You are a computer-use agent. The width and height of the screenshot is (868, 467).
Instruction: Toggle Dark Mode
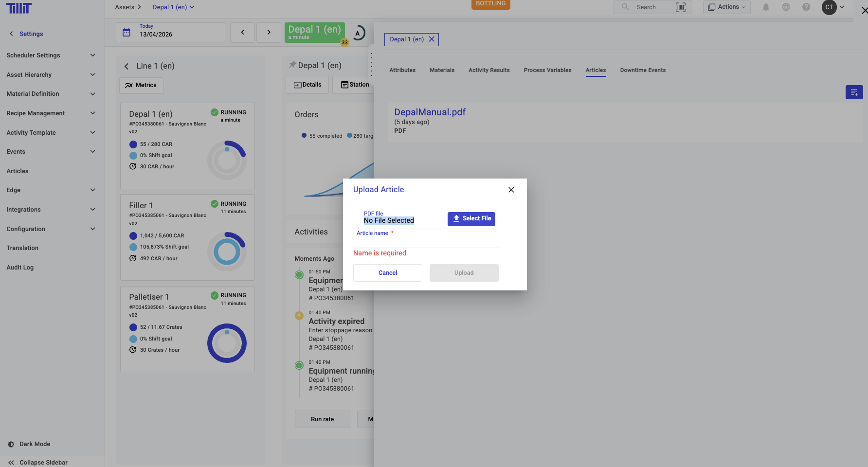point(35,444)
